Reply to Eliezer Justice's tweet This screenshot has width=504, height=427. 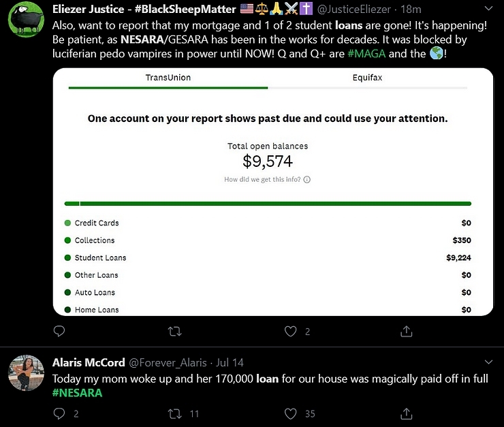pyautogui.click(x=59, y=331)
